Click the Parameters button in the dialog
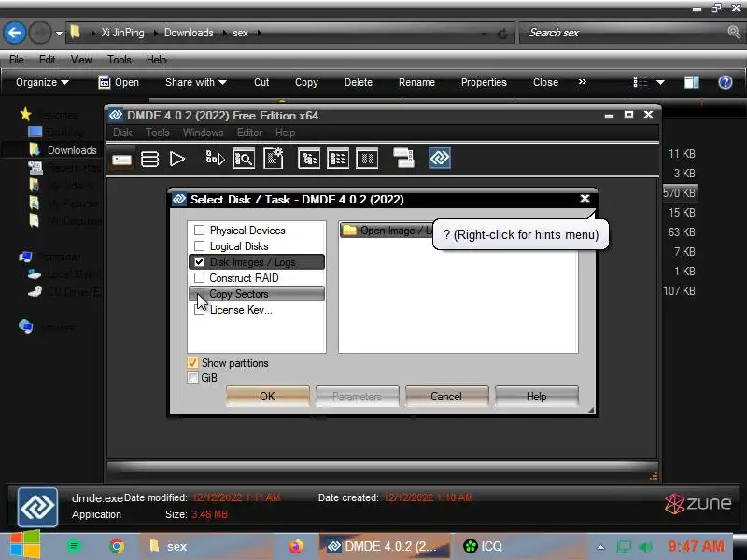The height and width of the screenshot is (560, 747). 357,397
